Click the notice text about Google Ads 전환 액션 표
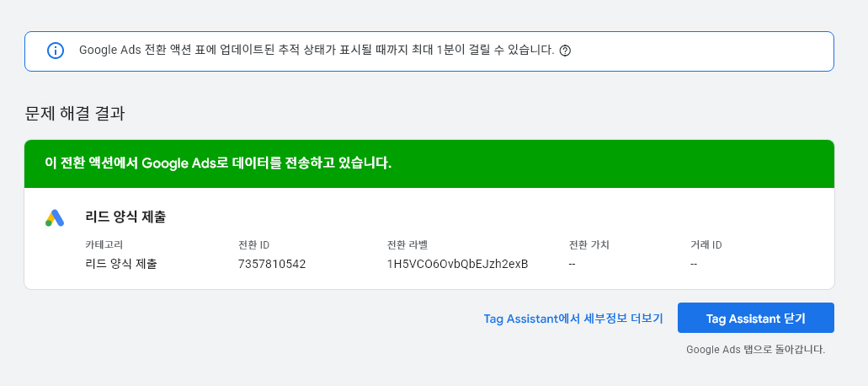Viewport: 868px width, 386px height. [x=316, y=51]
